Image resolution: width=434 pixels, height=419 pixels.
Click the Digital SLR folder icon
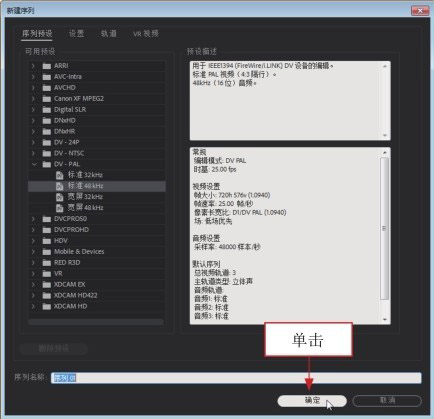point(47,110)
